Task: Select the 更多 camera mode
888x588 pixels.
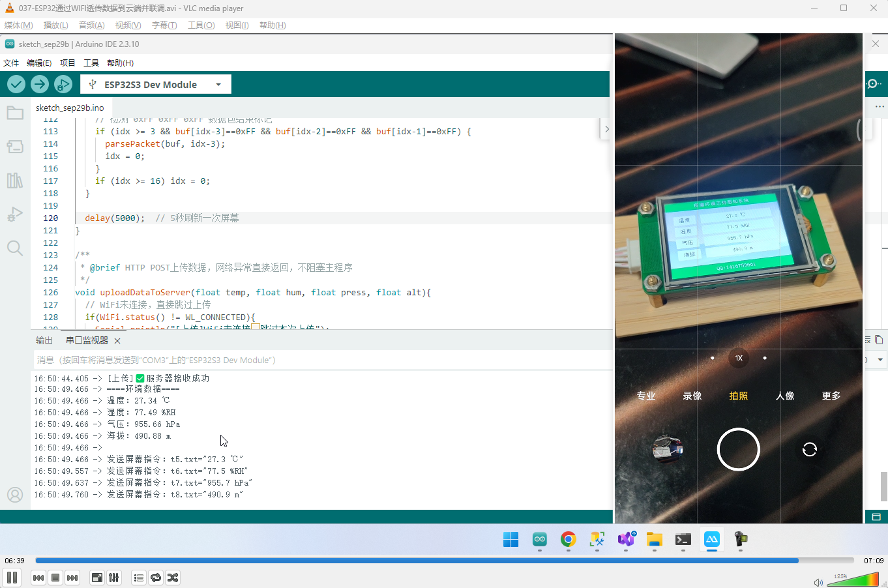Action: tap(831, 396)
